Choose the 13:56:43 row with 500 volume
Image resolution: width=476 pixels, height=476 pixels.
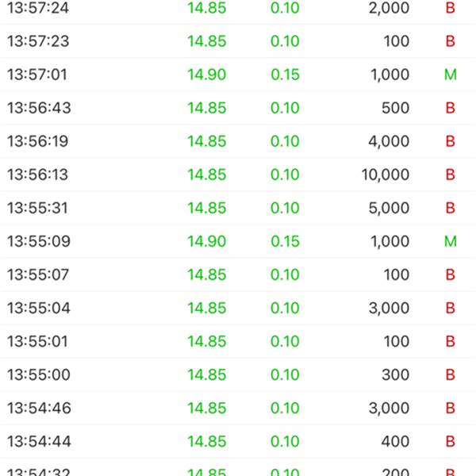pyautogui.click(x=238, y=108)
